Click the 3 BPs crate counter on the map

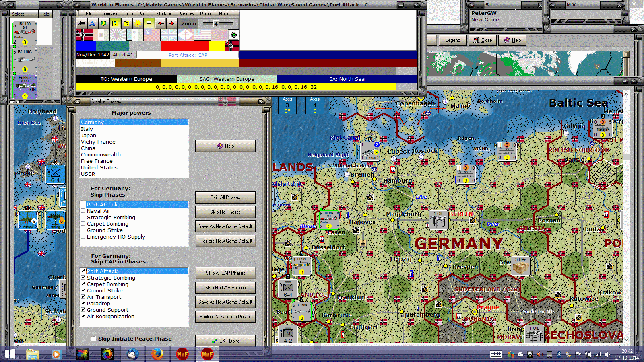click(x=520, y=266)
